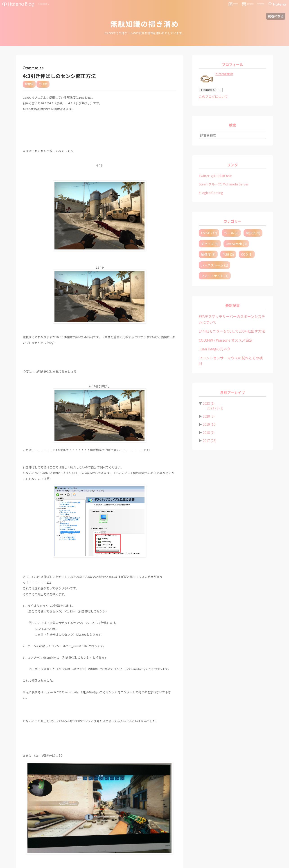Open the bonus 16:9 stretched monitor photo
The image size is (289, 868).
tap(99, 808)
